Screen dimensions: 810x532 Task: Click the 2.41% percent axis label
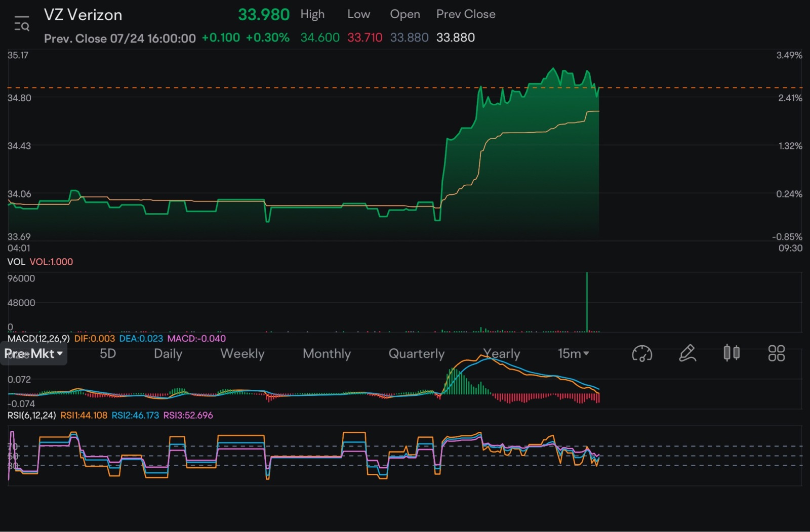[790, 98]
